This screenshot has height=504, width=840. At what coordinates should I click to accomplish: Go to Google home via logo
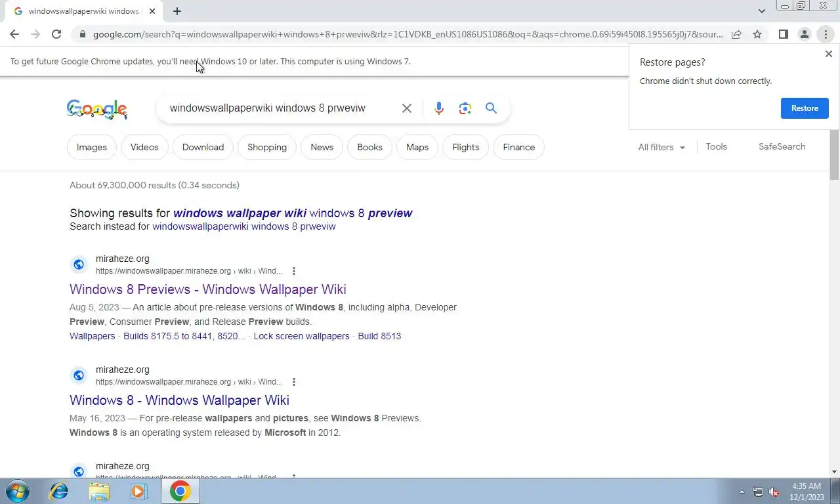coord(97,110)
